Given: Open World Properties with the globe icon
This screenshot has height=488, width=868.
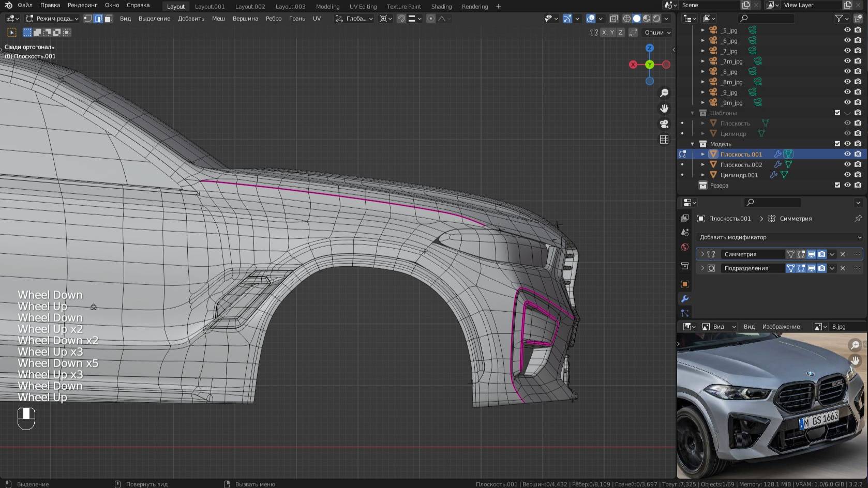Looking at the screenshot, I should 684,247.
